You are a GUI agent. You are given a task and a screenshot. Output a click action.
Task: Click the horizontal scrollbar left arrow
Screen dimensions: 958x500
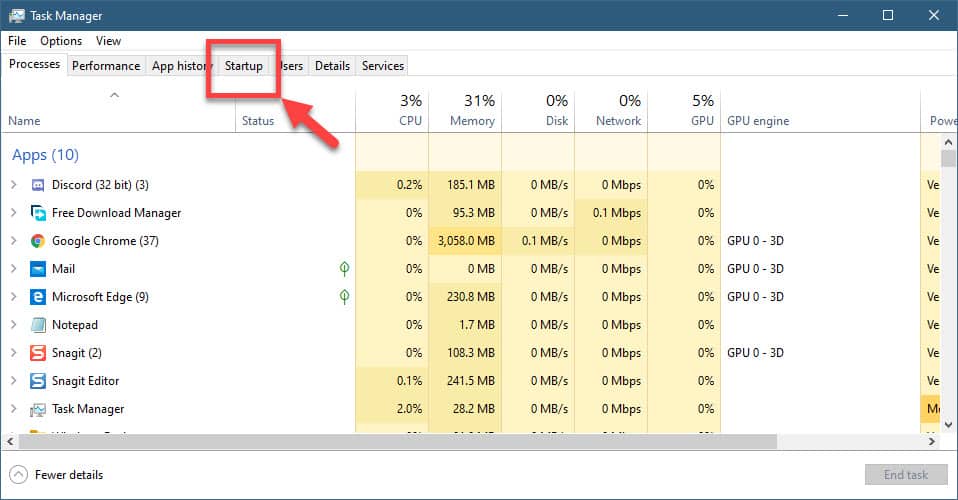(10, 441)
